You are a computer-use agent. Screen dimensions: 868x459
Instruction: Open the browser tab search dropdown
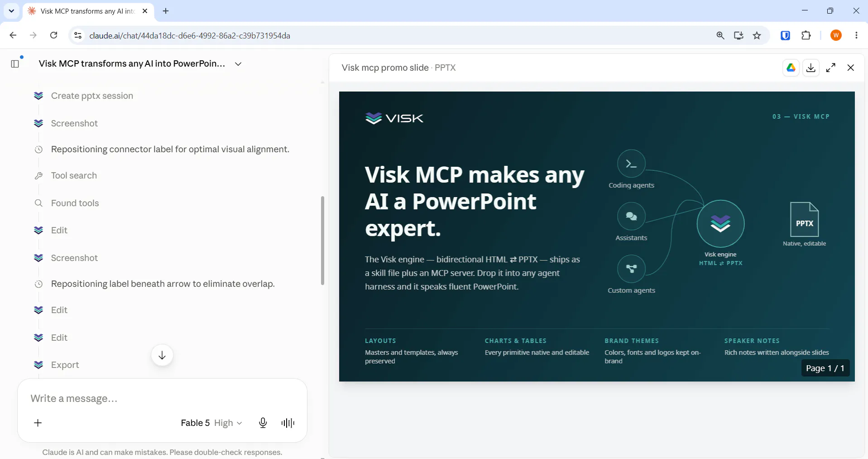click(x=11, y=11)
